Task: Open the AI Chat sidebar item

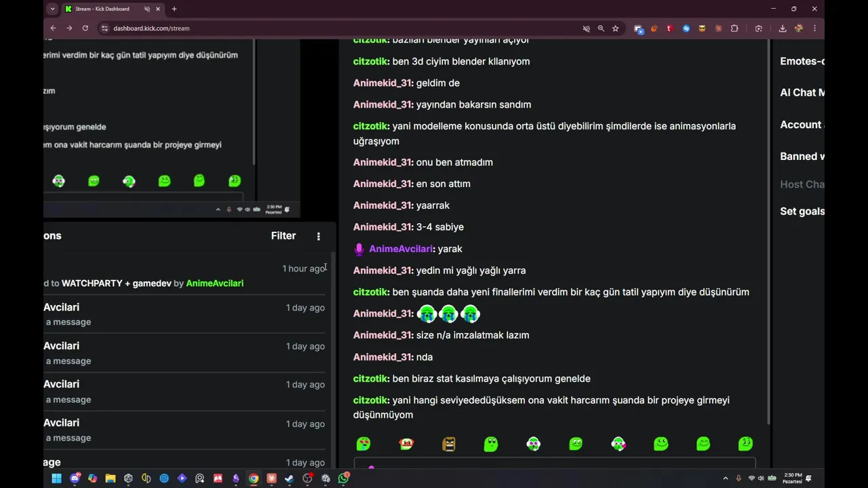Action: click(802, 93)
